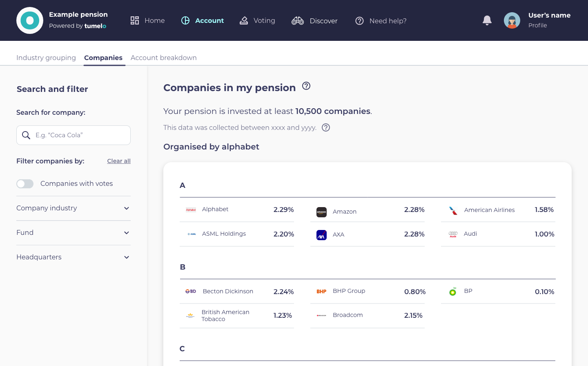Expand the Headquarters filter
This screenshot has height=366, width=588.
click(x=73, y=257)
